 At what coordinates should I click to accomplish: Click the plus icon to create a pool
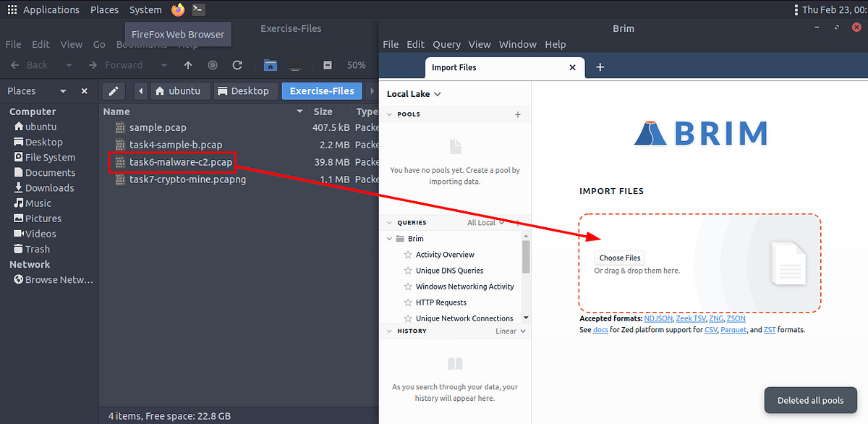[x=517, y=114]
